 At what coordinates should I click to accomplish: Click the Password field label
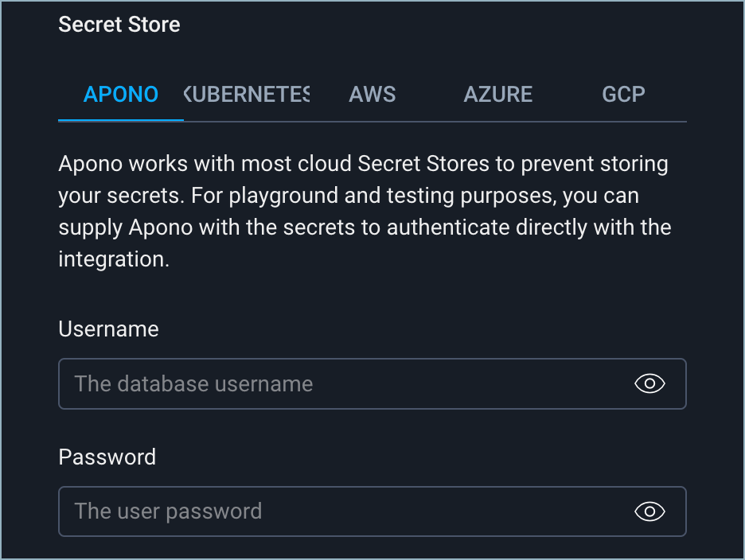(107, 457)
